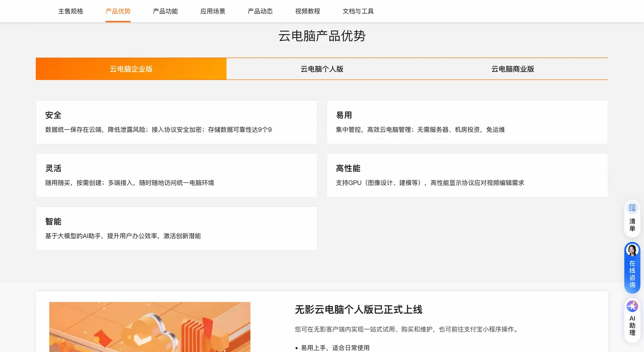Click the 无影云电脑个人版已正式上线 heading
The width and height of the screenshot is (644, 352).
pos(359,310)
